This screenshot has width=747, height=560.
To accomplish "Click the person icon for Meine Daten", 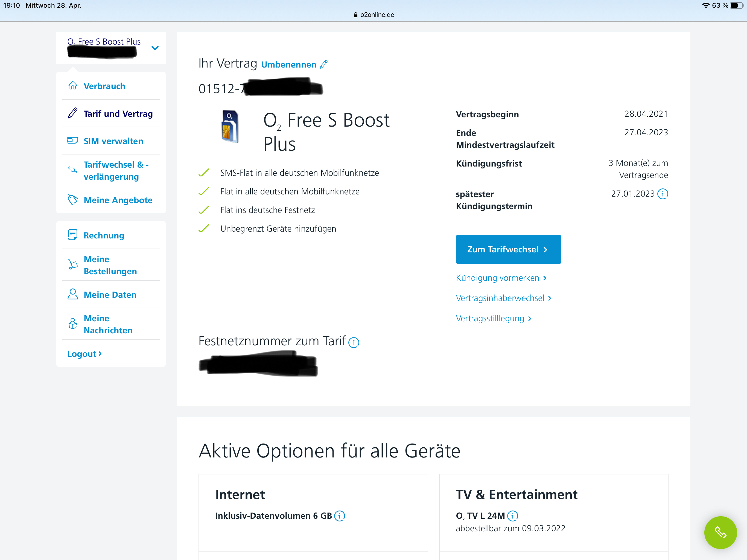I will point(73,294).
